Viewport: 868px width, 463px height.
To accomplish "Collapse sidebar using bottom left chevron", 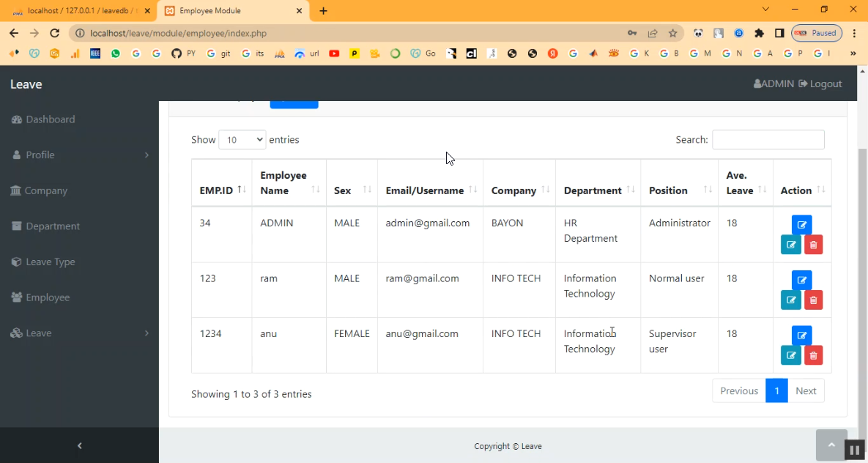I will tap(79, 445).
